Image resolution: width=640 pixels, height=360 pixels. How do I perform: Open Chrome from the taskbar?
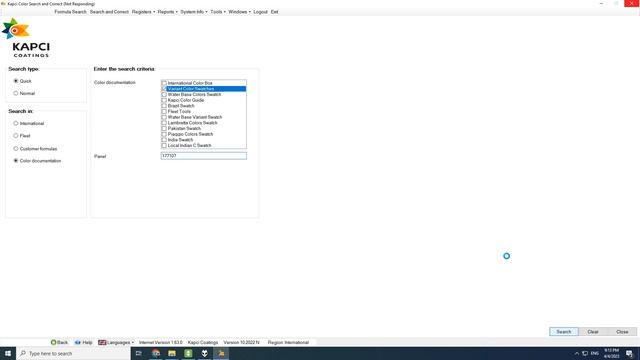pyautogui.click(x=156, y=353)
